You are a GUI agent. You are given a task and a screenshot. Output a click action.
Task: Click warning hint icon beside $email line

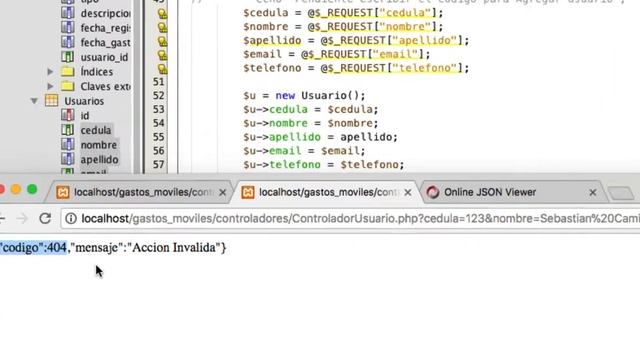click(162, 55)
